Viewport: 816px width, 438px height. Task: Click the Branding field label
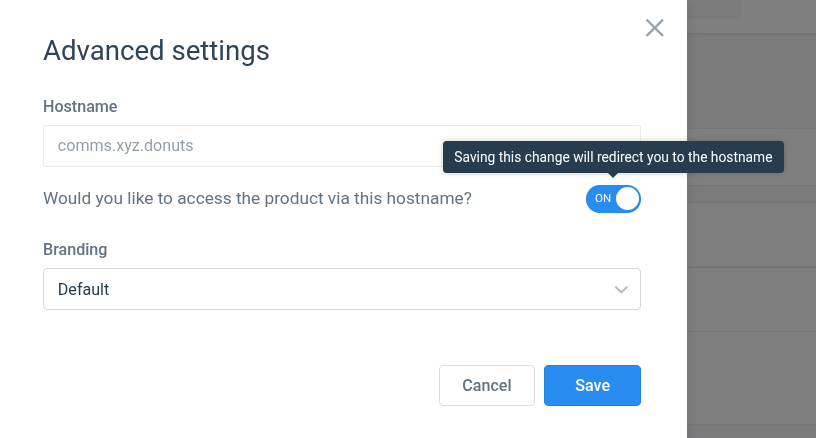coord(75,249)
